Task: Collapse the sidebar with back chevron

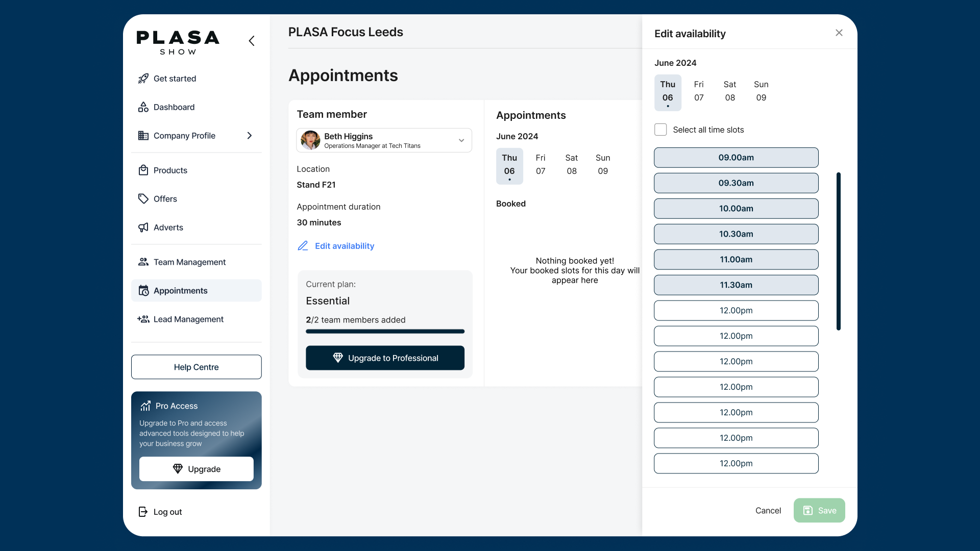Action: click(x=252, y=41)
